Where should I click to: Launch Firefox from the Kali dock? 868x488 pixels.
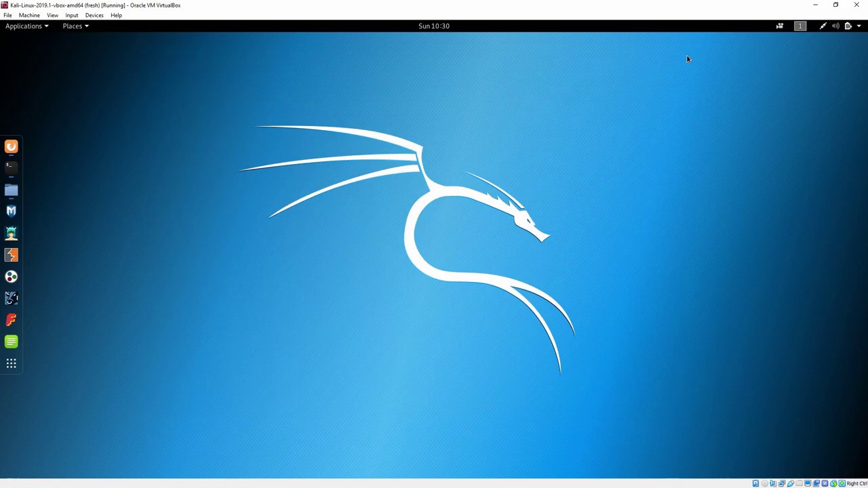click(x=11, y=146)
